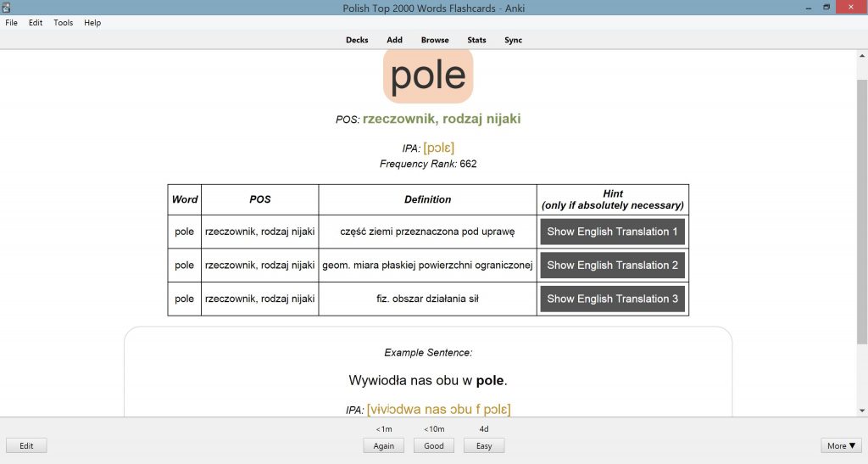Click the 'Hint (only if absolutely necessary)' header
The width and height of the screenshot is (868, 464).
[613, 199]
